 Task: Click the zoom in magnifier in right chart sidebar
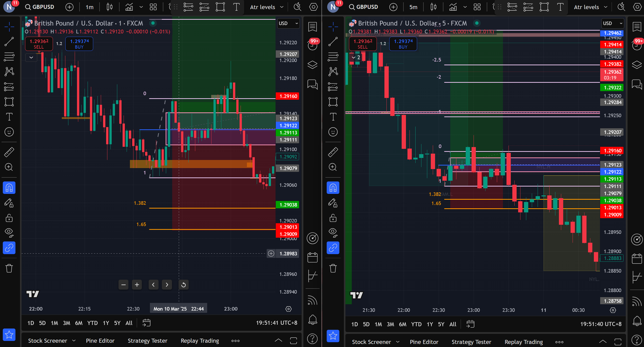click(333, 167)
